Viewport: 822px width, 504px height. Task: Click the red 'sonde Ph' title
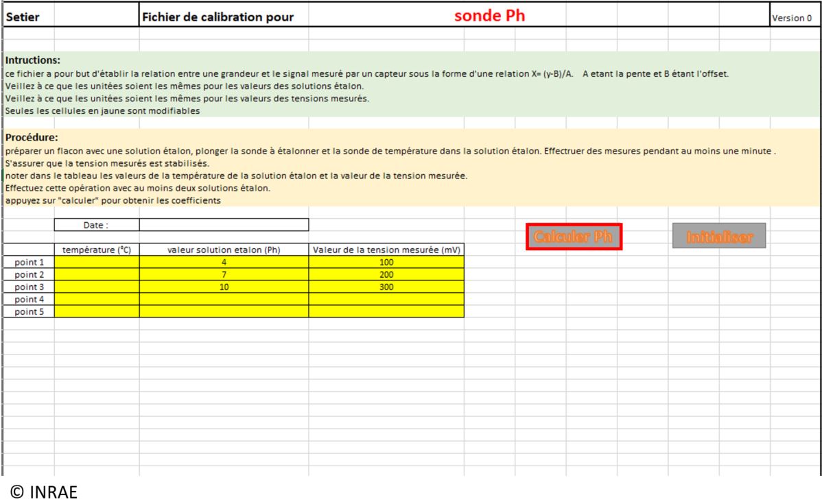489,16
